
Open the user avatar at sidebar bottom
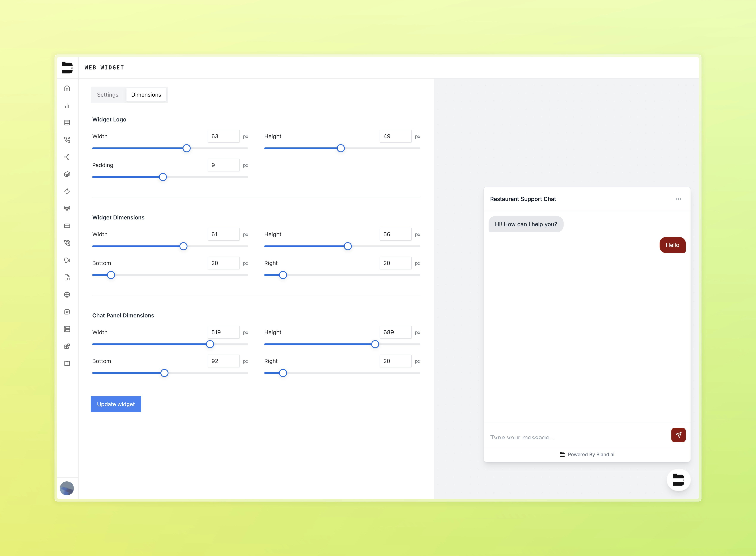(x=67, y=488)
